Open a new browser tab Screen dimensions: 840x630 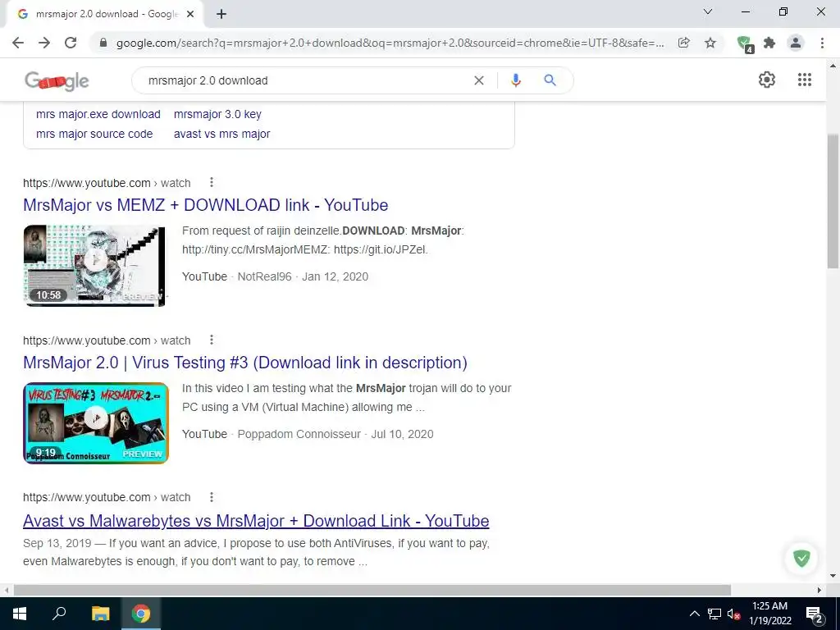221,15
